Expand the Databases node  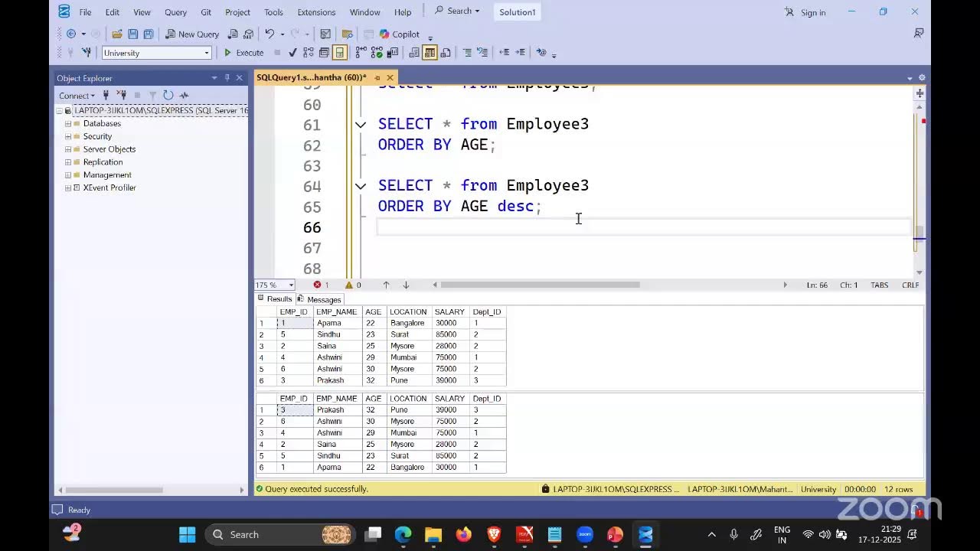[x=68, y=123]
